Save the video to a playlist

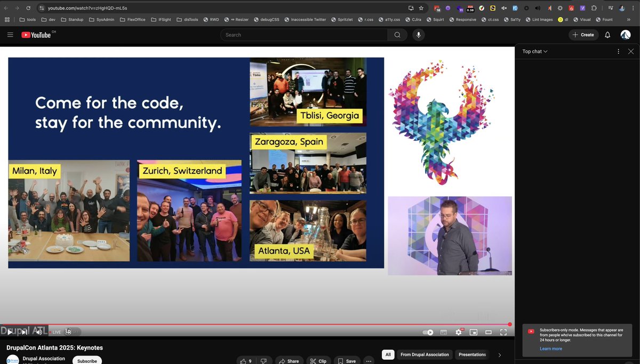(x=347, y=361)
